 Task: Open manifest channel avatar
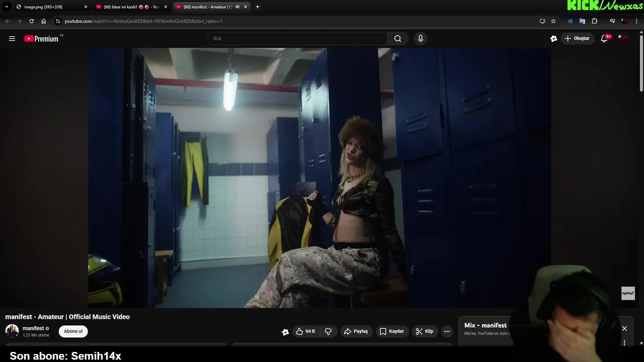[x=12, y=331]
